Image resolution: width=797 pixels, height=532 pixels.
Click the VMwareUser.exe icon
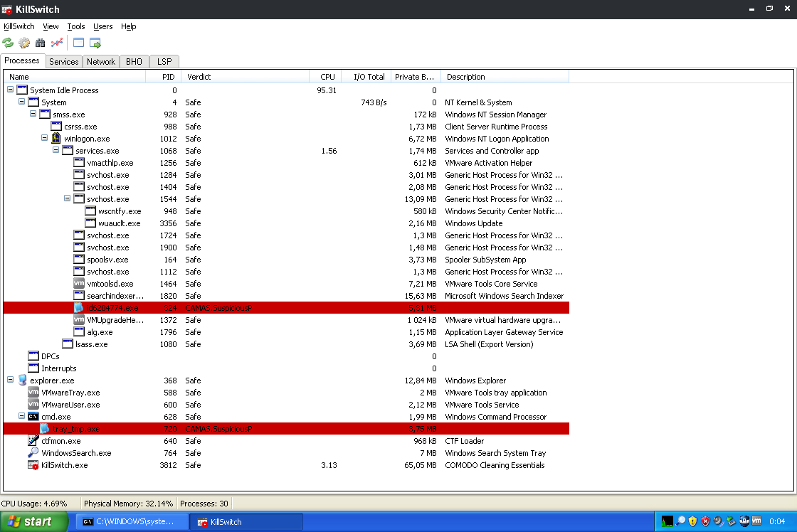pos(33,405)
